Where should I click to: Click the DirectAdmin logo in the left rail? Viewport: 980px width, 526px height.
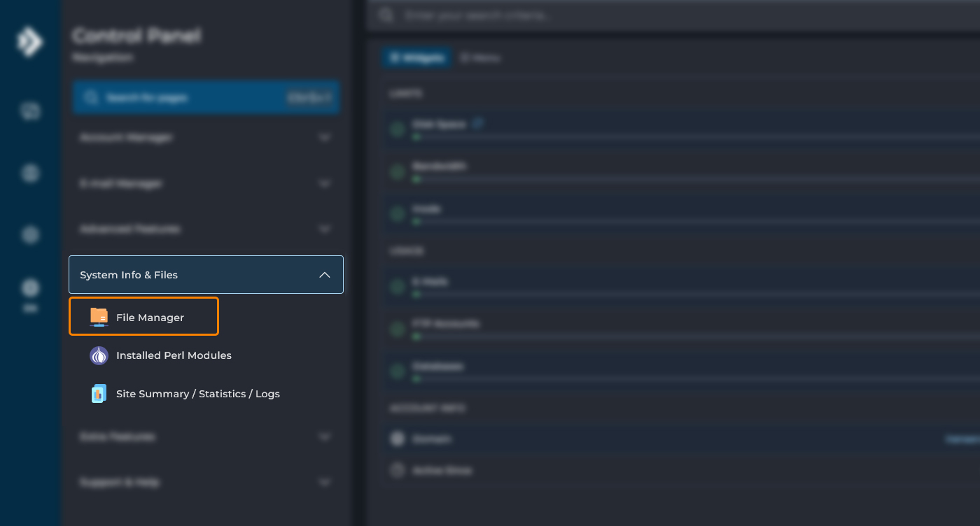coord(29,42)
